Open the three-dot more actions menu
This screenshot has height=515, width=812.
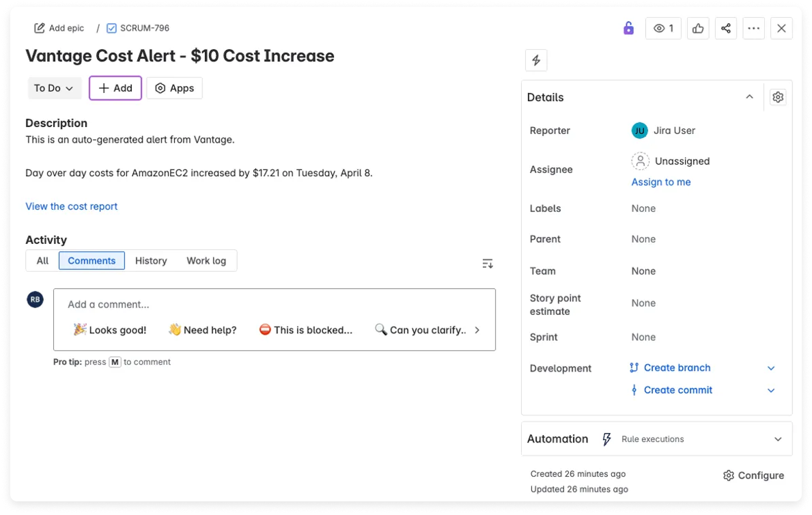pyautogui.click(x=753, y=28)
